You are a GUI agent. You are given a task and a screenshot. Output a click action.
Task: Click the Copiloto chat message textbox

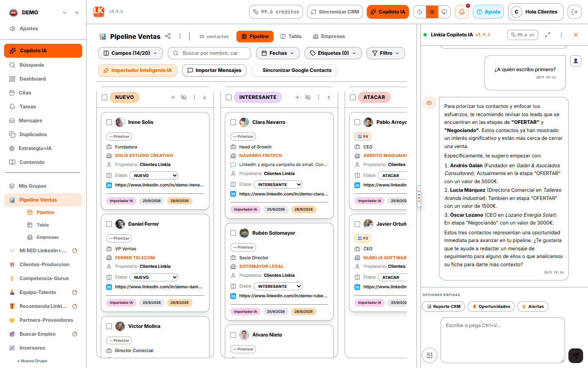tap(503, 340)
